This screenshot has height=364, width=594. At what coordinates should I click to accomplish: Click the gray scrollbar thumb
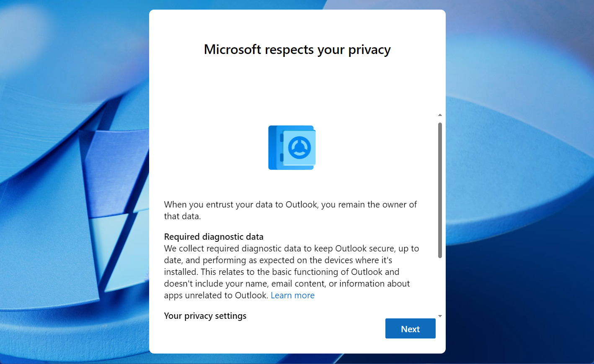point(440,190)
